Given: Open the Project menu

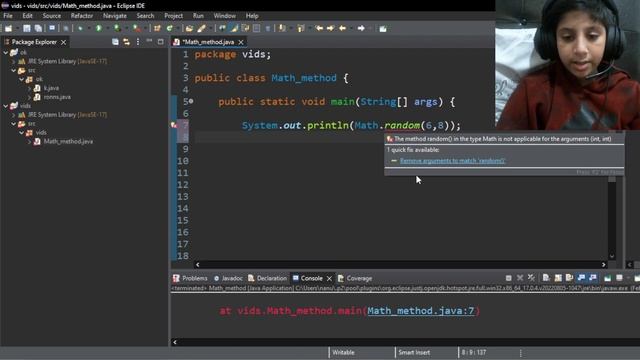Looking at the screenshot, I should tap(173, 16).
